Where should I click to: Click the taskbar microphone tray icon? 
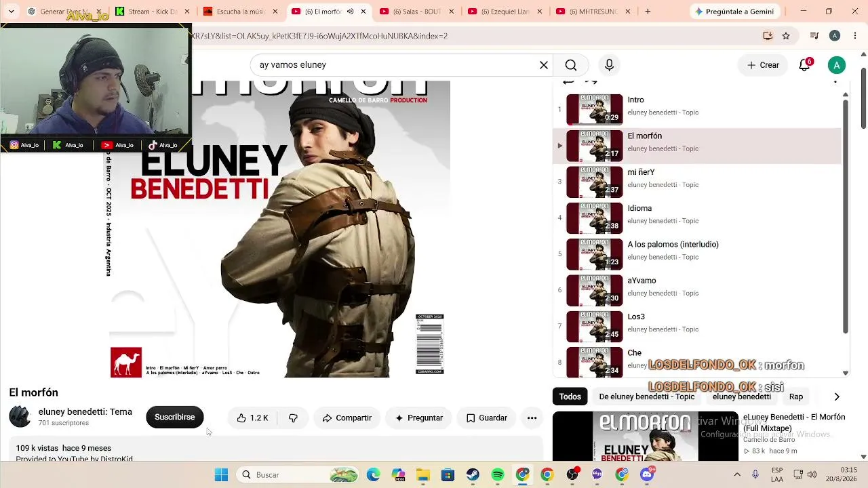pos(755,474)
